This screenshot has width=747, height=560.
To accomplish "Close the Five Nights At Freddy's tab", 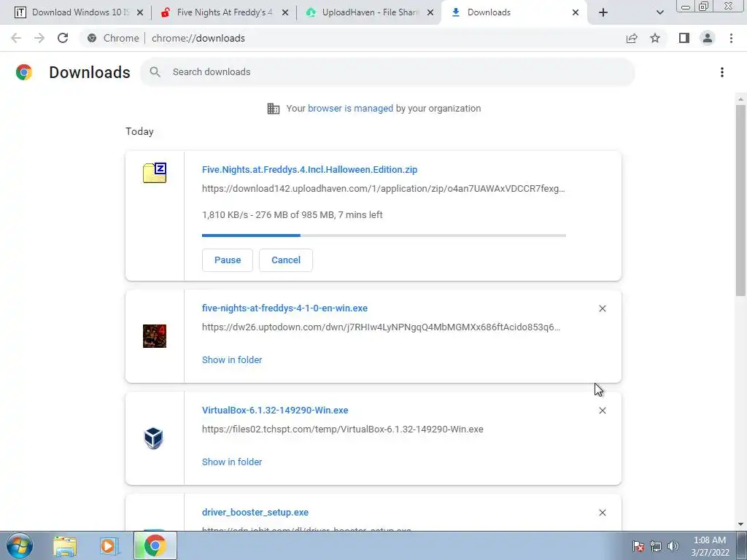I will pos(285,13).
